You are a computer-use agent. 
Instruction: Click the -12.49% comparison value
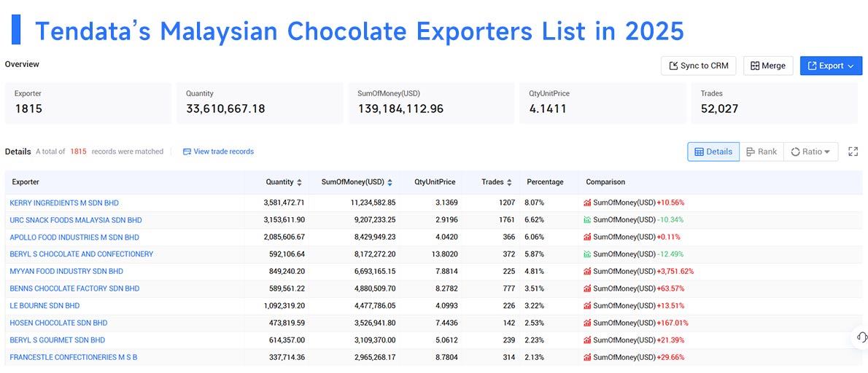tap(670, 254)
